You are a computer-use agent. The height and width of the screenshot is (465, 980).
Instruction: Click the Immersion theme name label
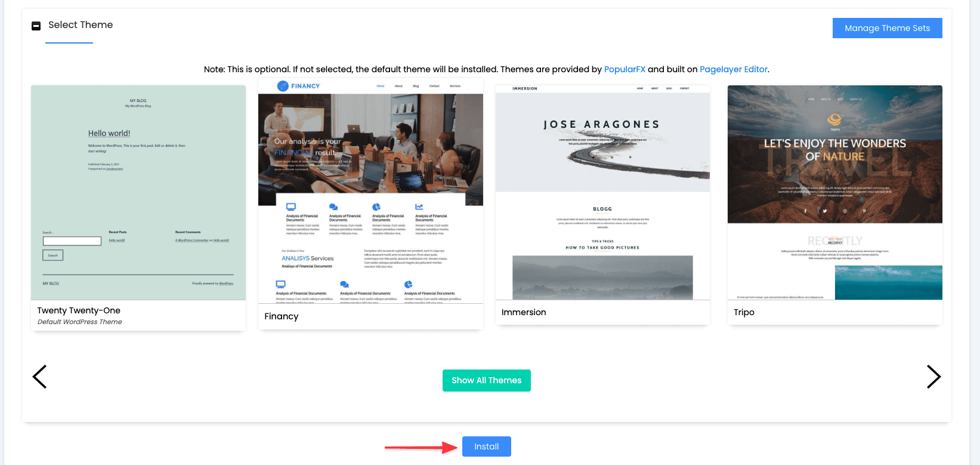pyautogui.click(x=524, y=312)
